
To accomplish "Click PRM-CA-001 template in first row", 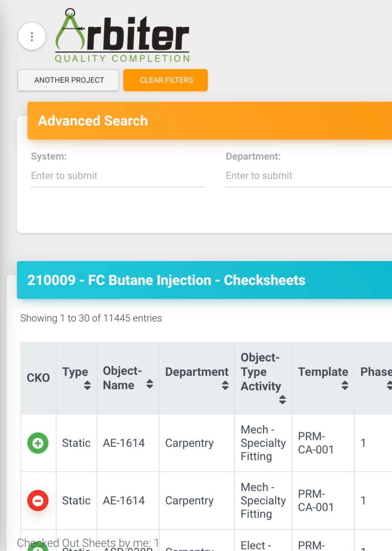I will coord(316,443).
